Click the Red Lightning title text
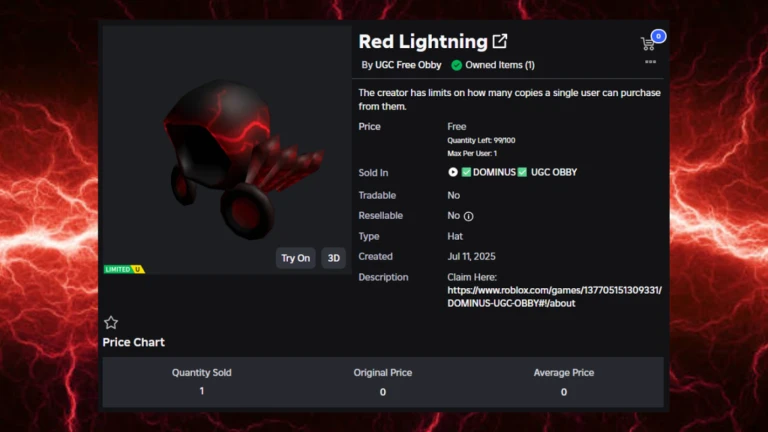This screenshot has height=432, width=768. coord(423,42)
